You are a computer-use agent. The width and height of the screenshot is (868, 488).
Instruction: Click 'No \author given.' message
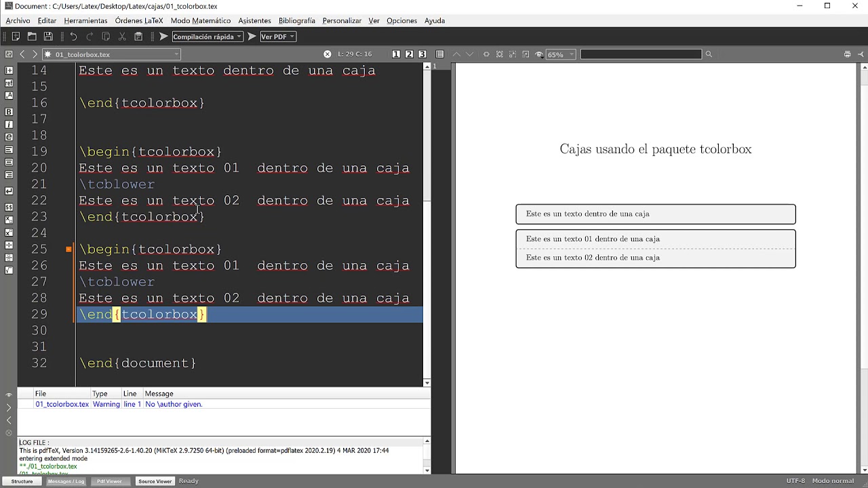tap(174, 404)
